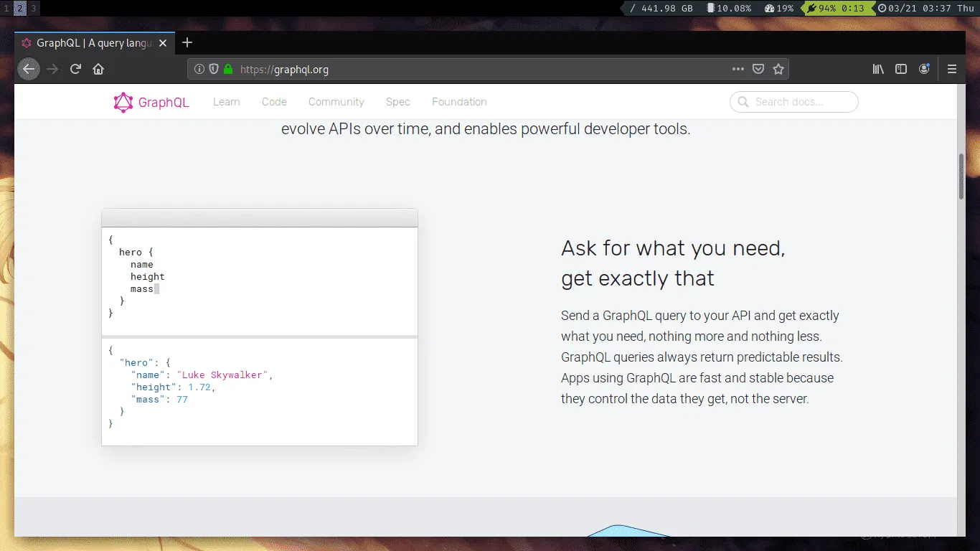Click the page's vertical scrollbar thumb

pyautogui.click(x=961, y=177)
